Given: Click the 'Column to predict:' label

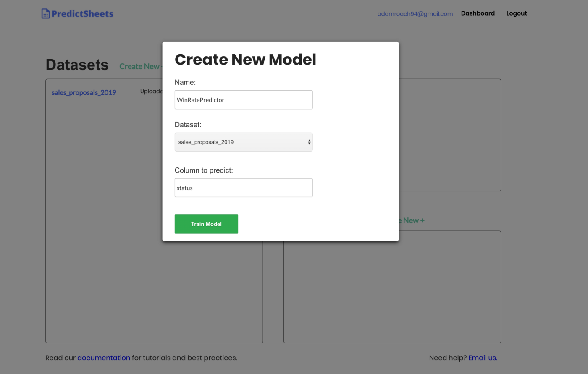Looking at the screenshot, I should [204, 170].
